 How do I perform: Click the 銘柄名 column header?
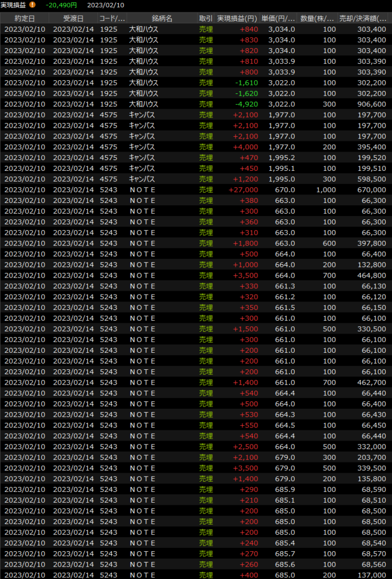(162, 19)
